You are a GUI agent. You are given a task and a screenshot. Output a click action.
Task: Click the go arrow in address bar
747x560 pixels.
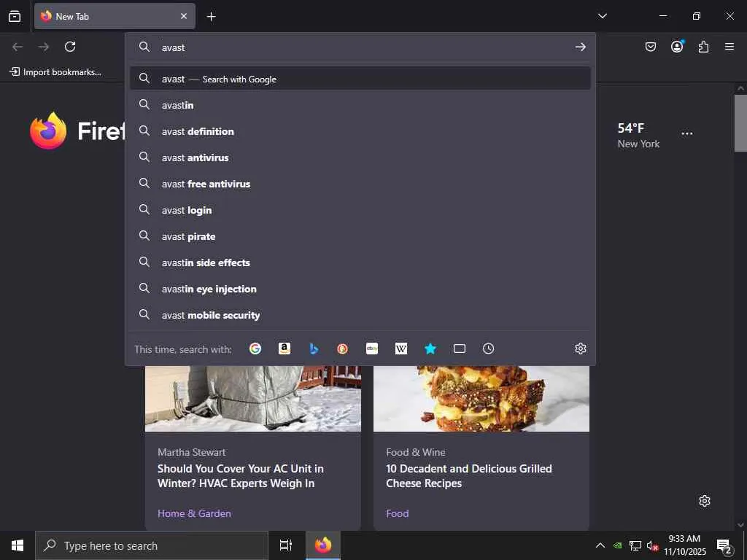[x=580, y=47]
